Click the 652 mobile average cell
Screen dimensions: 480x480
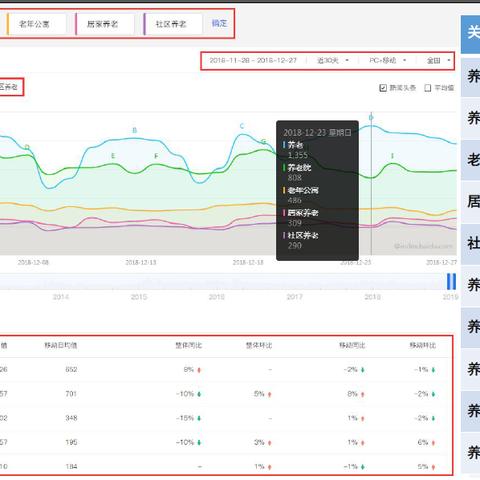tap(71, 370)
